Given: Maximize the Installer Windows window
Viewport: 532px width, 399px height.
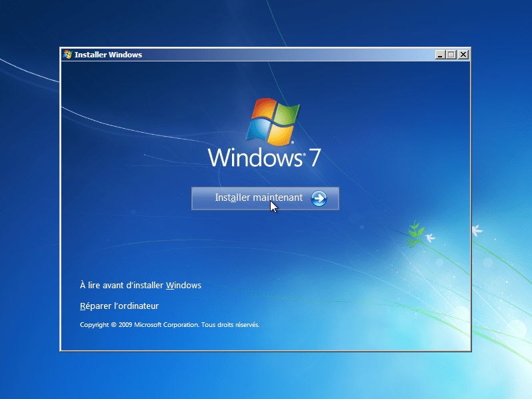Looking at the screenshot, I should (451, 55).
